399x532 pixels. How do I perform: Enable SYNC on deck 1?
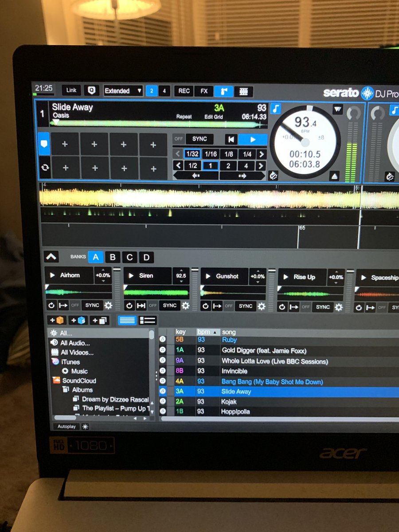pos(199,139)
